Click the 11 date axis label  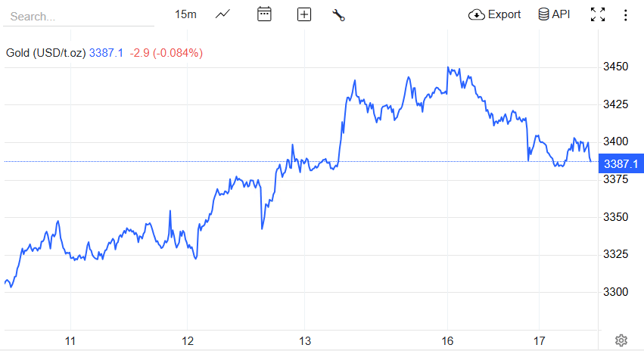pos(70,341)
